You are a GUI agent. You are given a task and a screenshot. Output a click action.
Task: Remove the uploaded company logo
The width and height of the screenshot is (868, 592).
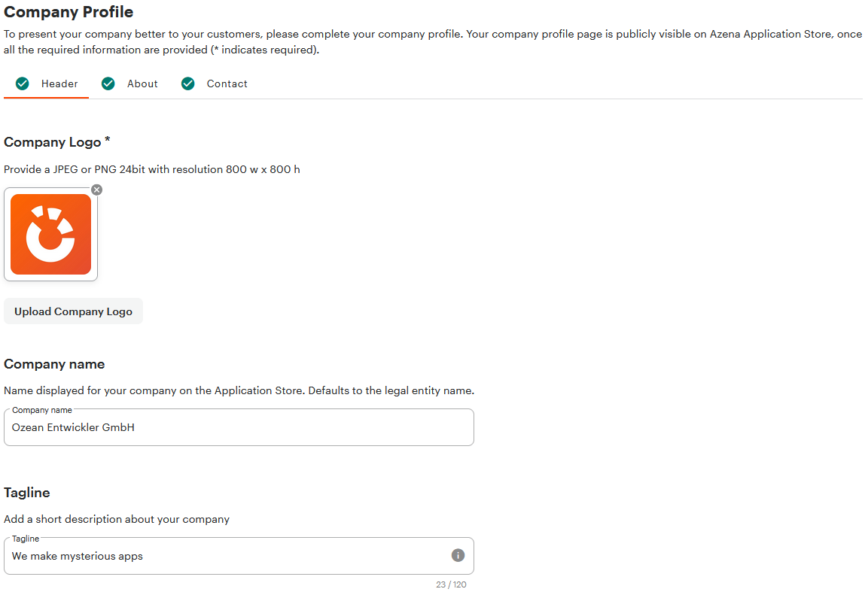pos(97,190)
